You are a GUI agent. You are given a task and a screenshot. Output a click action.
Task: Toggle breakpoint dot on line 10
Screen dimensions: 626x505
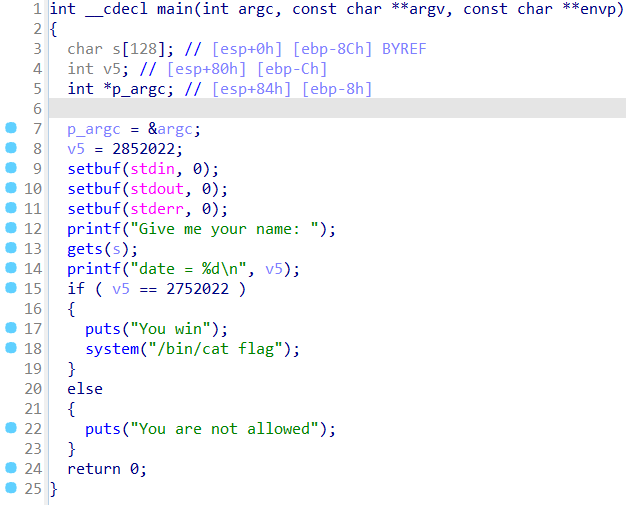click(x=11, y=188)
